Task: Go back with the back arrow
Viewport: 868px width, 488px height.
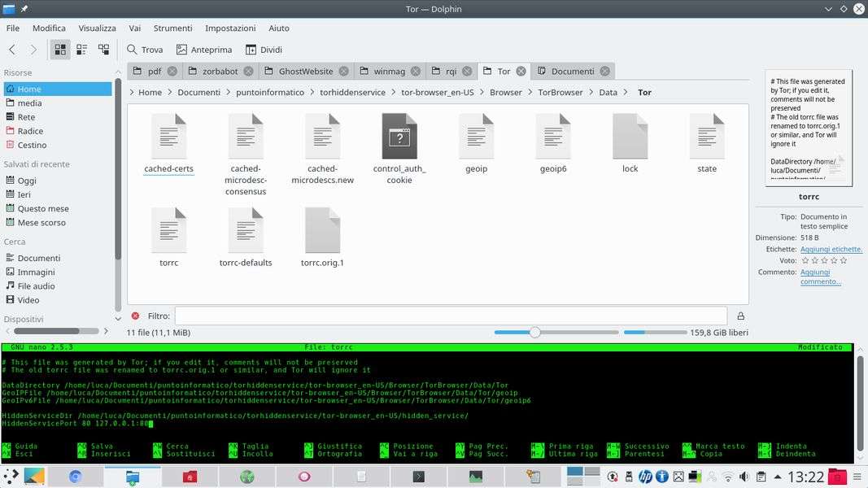Action: click(x=13, y=50)
